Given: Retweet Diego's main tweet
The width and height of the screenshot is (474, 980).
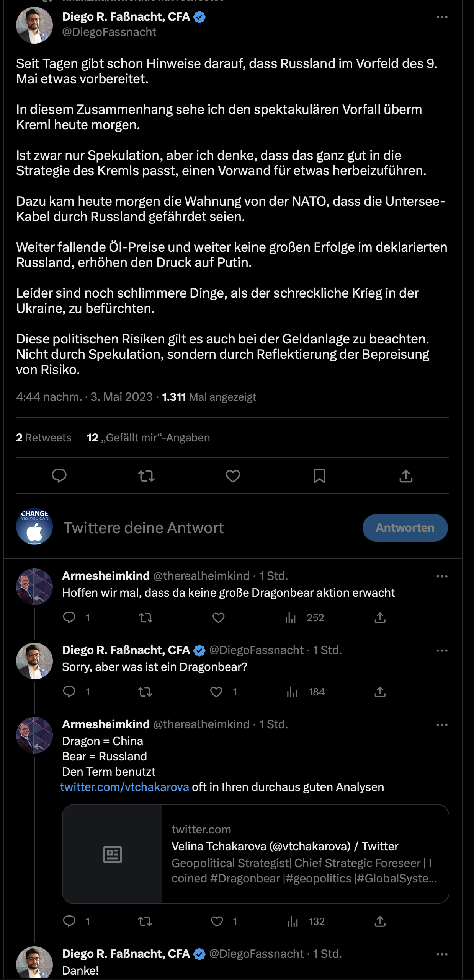Looking at the screenshot, I should click(146, 476).
